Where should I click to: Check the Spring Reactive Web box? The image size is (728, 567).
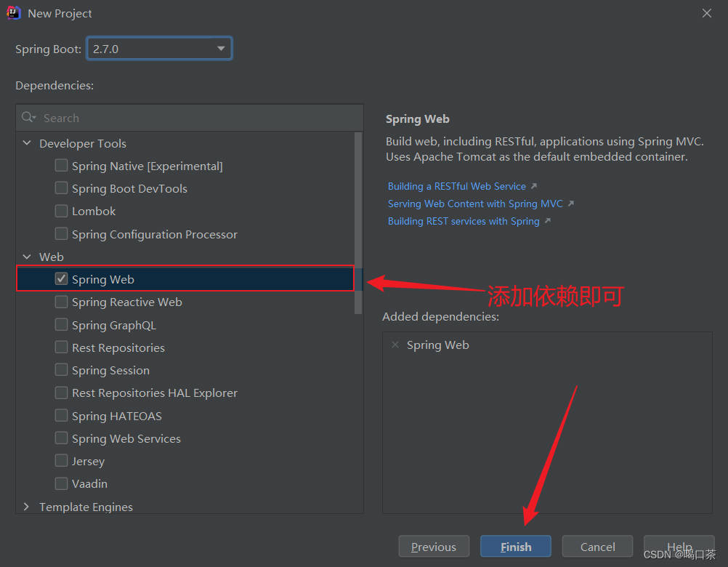point(61,302)
